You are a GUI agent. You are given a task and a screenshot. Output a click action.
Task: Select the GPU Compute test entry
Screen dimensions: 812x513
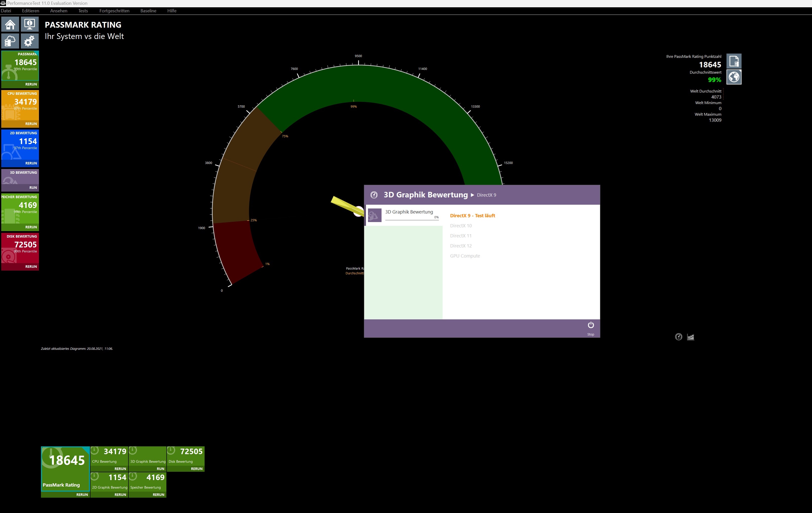[x=465, y=256]
